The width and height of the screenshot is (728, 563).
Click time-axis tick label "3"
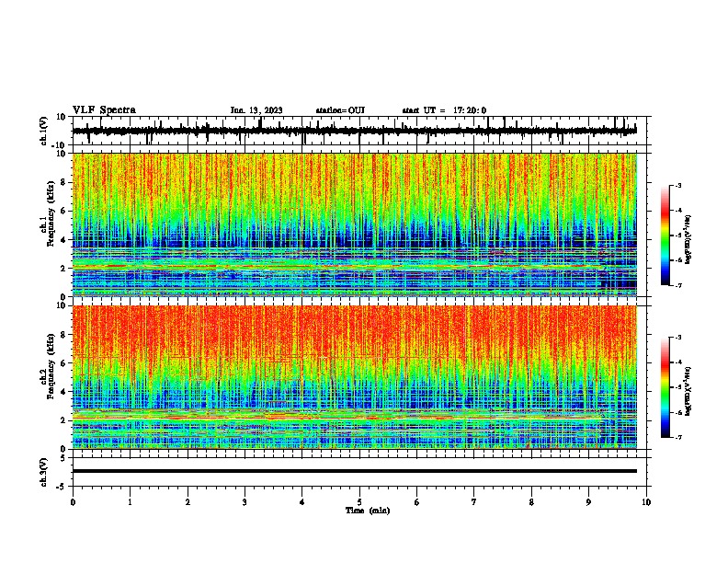[245, 502]
